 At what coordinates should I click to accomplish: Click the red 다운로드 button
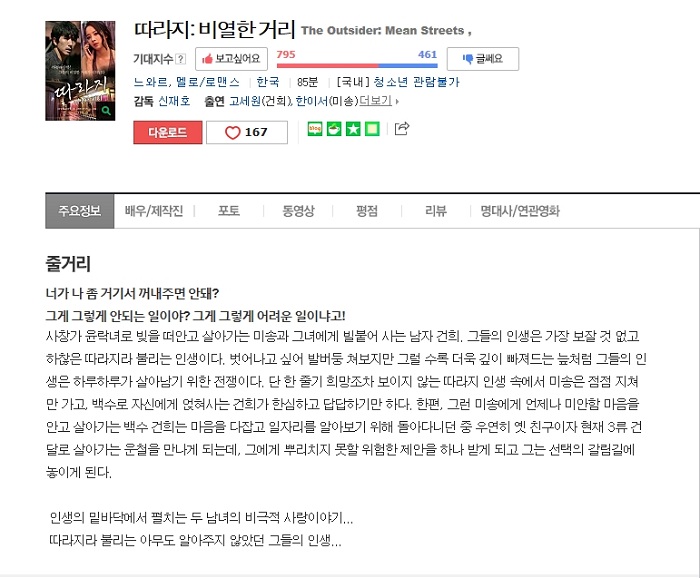168,133
